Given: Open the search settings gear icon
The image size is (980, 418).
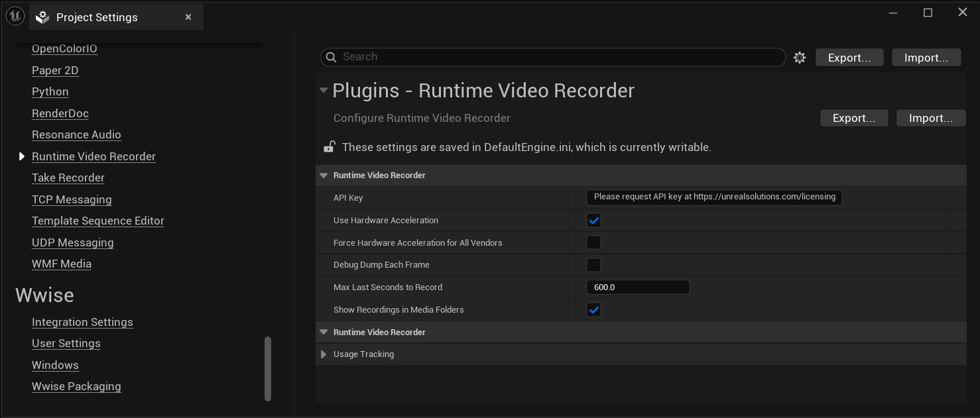Looking at the screenshot, I should (800, 58).
